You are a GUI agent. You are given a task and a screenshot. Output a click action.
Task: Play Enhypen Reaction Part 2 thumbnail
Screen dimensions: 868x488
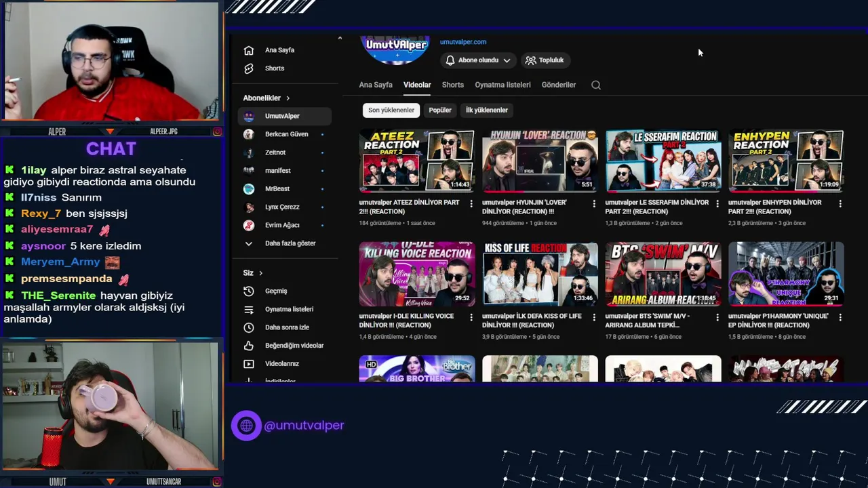point(786,161)
